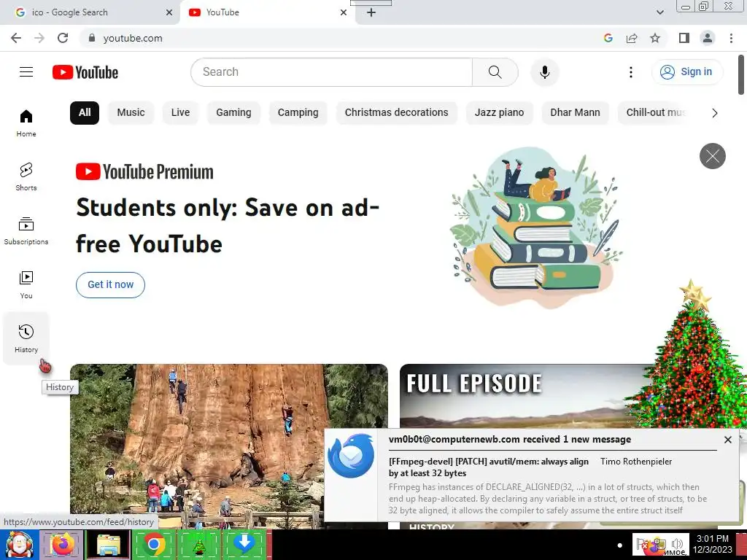Go back in browser
Viewport: 747px width, 560px height.
coord(16,38)
